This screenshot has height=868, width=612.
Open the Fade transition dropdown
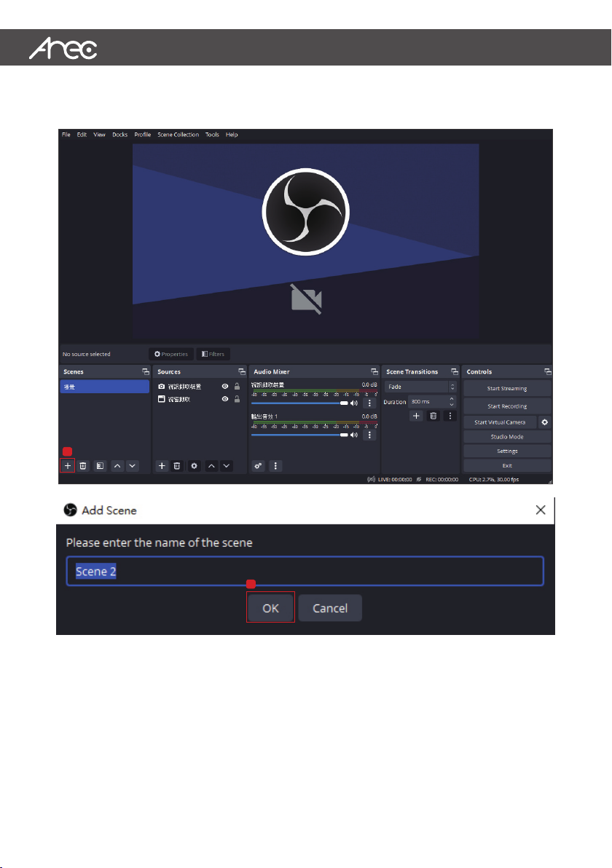[420, 387]
